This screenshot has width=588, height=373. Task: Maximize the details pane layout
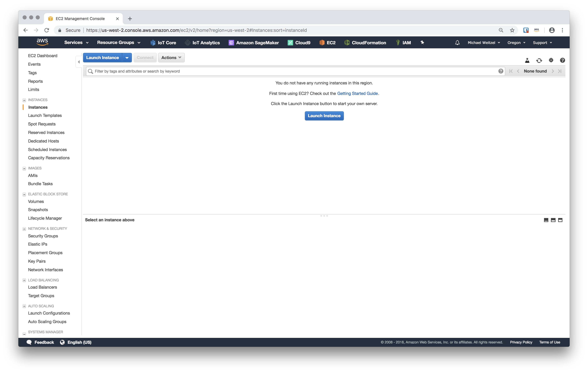pyautogui.click(x=560, y=220)
